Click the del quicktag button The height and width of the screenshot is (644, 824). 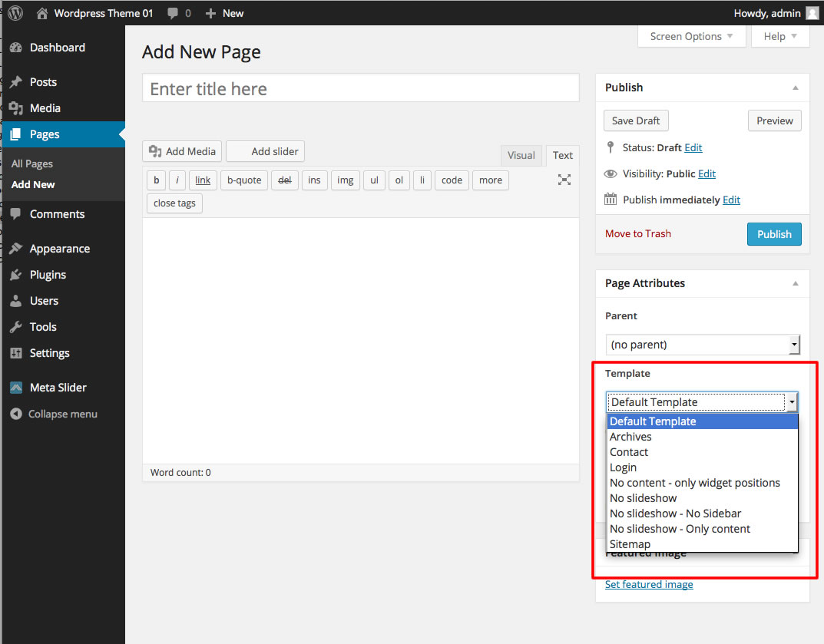(x=285, y=180)
